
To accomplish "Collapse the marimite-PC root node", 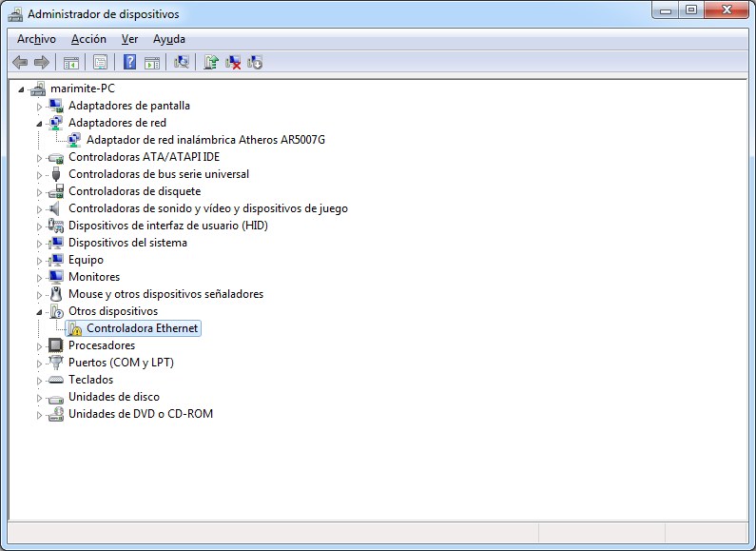I will [21, 89].
